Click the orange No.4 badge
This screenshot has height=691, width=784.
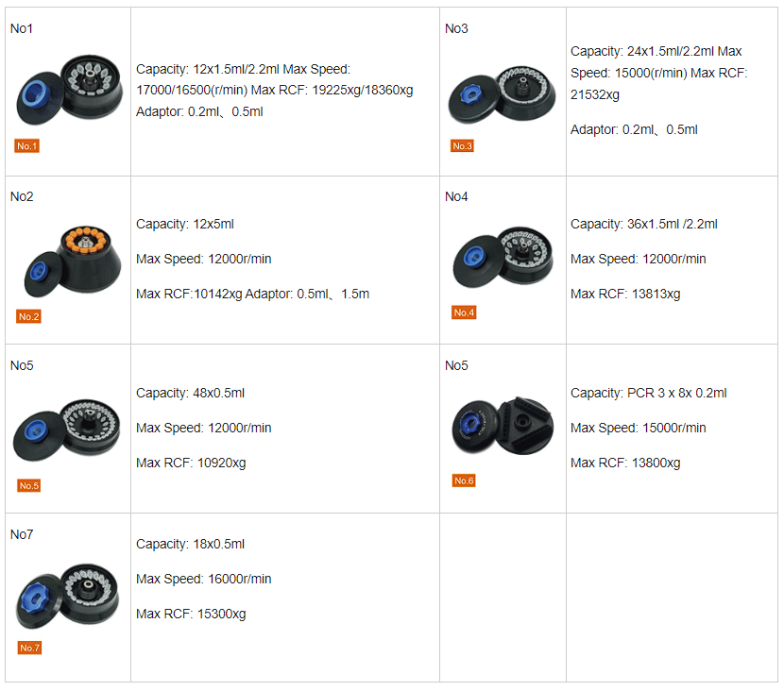click(x=463, y=312)
